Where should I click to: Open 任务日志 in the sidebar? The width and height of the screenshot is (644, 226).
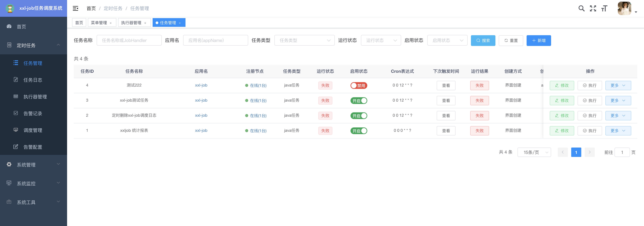(33, 80)
